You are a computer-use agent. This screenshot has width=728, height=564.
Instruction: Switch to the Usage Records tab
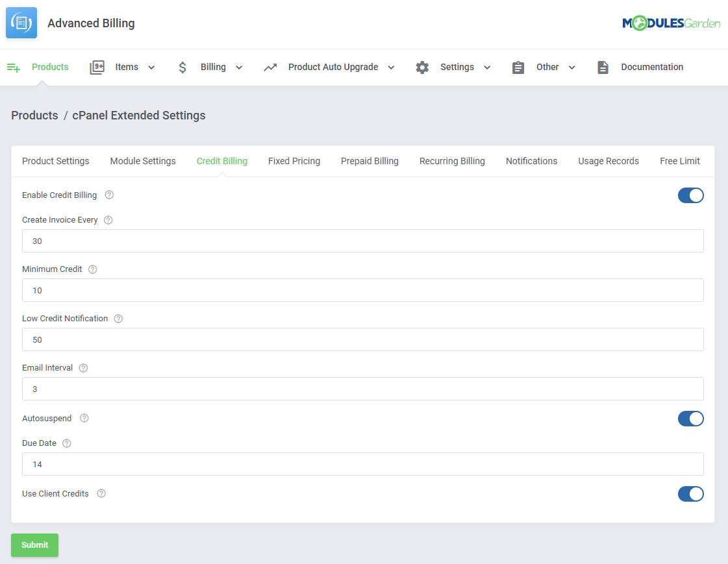[x=609, y=161]
